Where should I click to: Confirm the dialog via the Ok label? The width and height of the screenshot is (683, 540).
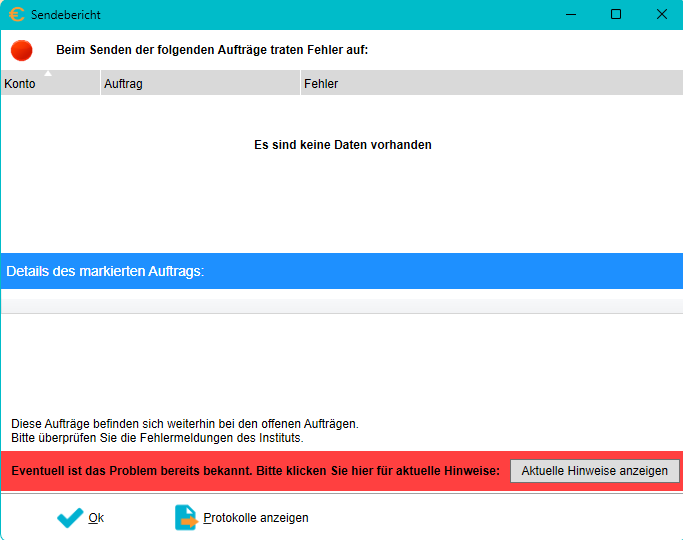(x=96, y=518)
